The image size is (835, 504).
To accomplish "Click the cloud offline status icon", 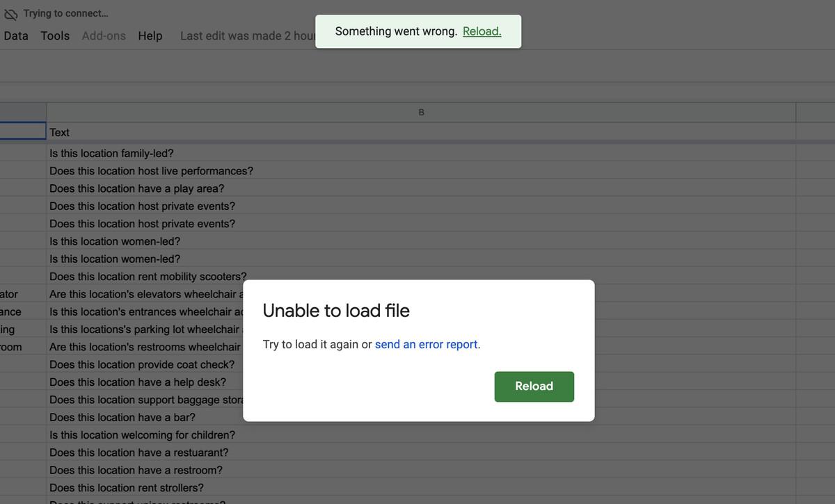I will (x=11, y=14).
